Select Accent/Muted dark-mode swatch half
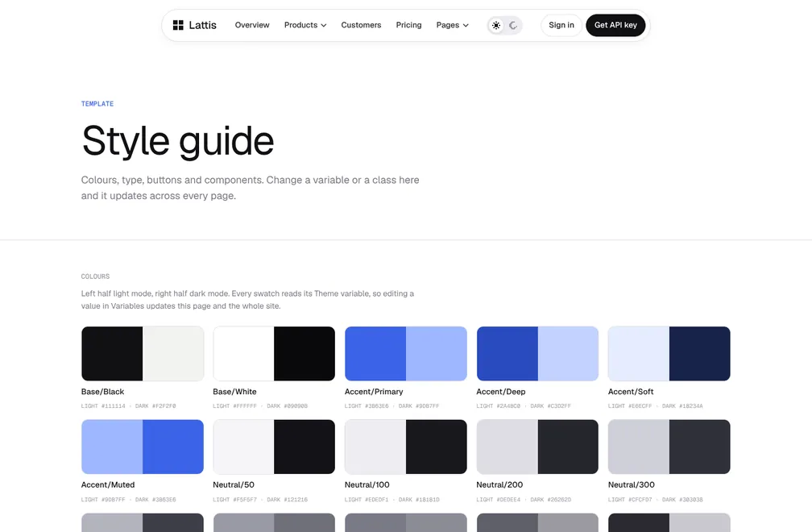 pyautogui.click(x=173, y=447)
